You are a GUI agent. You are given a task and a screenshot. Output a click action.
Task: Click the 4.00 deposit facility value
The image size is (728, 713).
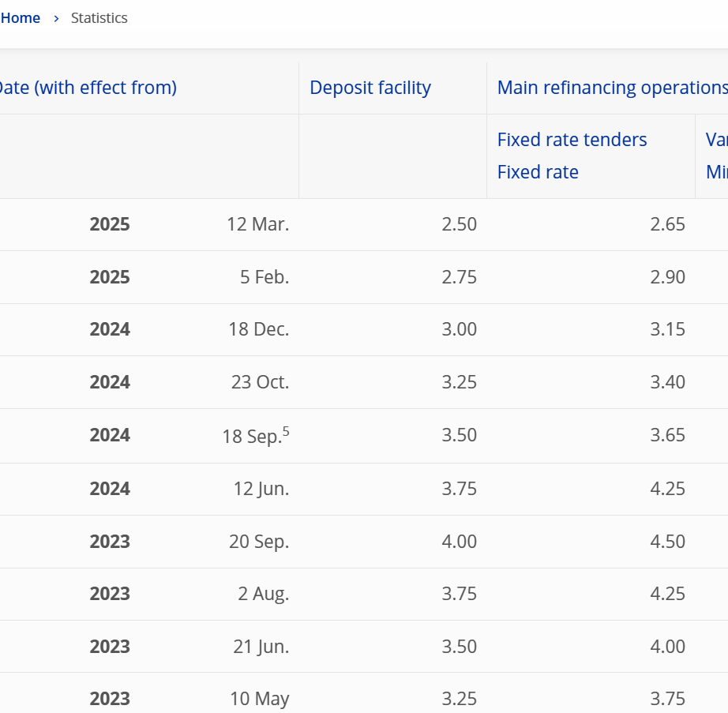point(459,542)
